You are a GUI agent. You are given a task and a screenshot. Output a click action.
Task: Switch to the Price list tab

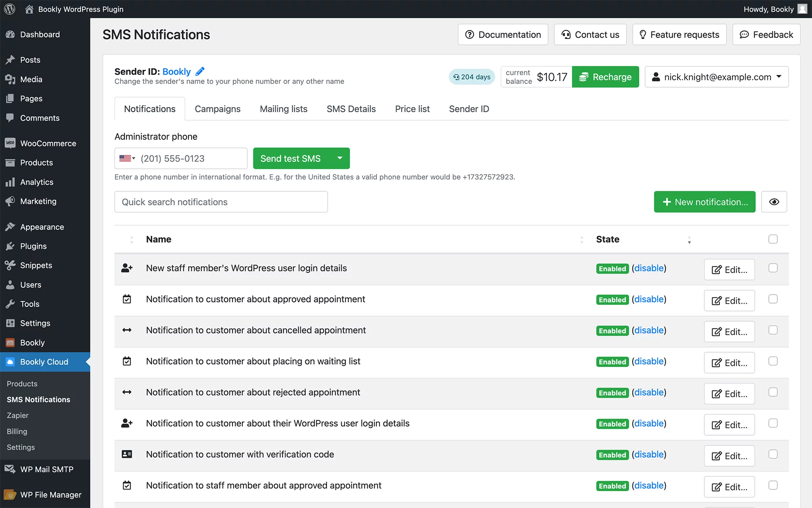pyautogui.click(x=412, y=109)
